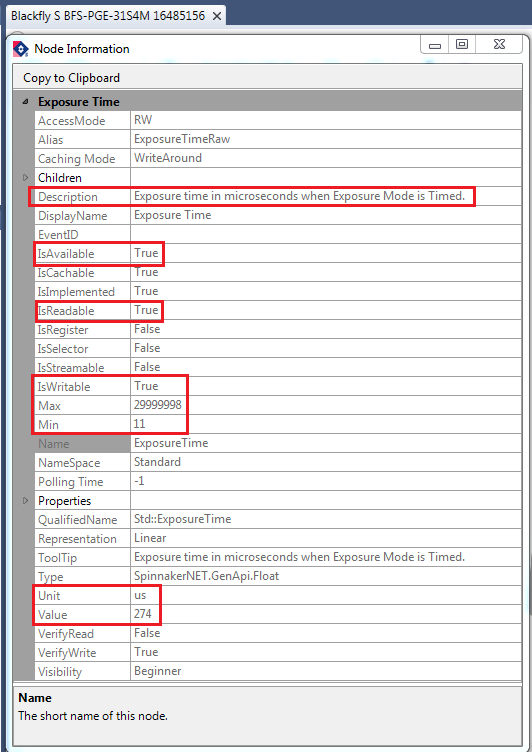Click Copy to Clipboard
Image resolution: width=532 pixels, height=752 pixels.
[x=71, y=78]
